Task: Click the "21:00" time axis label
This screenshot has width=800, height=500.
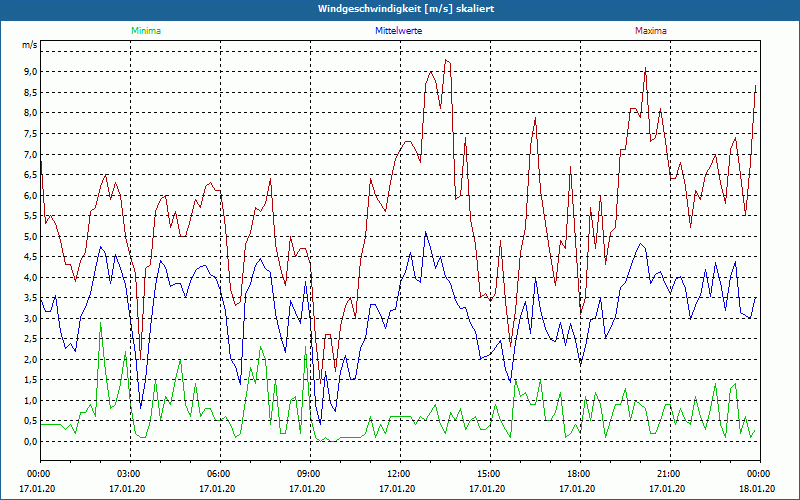Action: point(670,474)
